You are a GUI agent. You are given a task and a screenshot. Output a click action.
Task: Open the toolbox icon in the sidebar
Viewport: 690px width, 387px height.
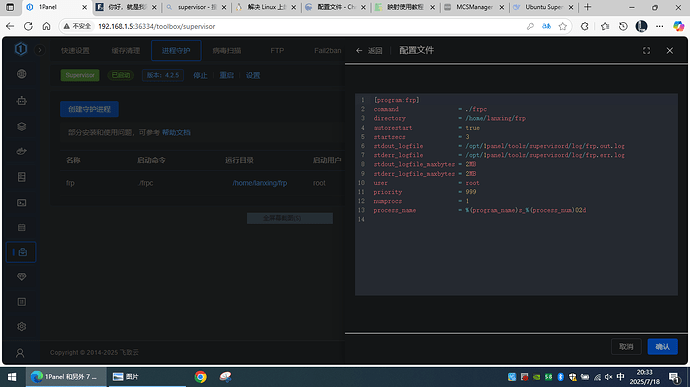pyautogui.click(x=21, y=252)
